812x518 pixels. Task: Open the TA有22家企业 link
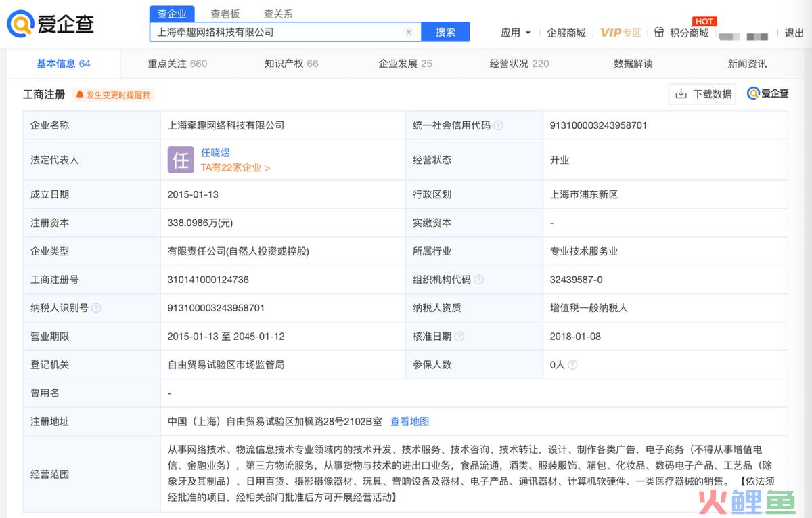235,167
